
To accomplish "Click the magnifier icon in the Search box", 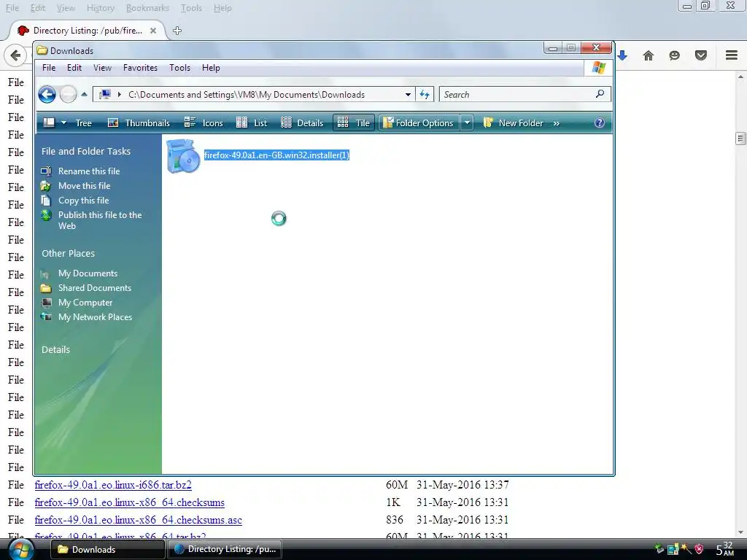I will [600, 94].
